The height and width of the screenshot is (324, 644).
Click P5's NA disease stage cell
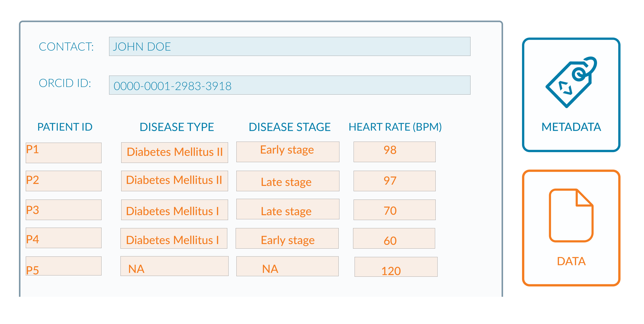point(287,266)
